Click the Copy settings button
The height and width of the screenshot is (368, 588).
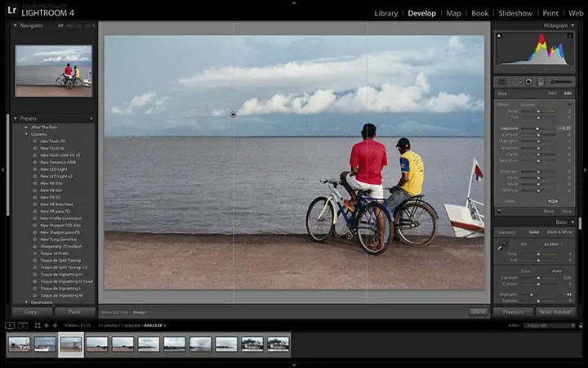32,312
